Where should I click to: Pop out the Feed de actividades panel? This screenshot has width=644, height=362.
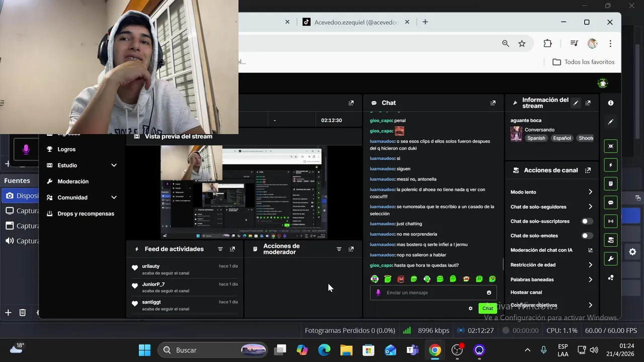(232, 249)
